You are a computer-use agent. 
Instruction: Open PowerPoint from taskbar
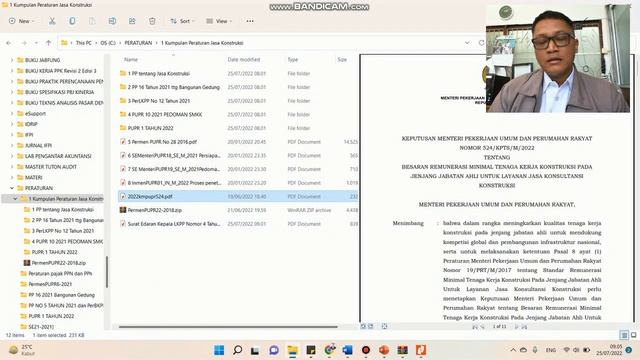click(384, 350)
